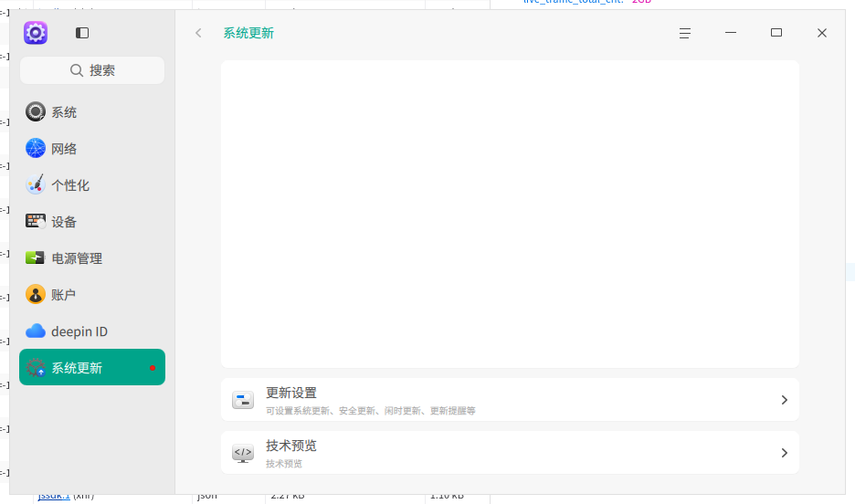The image size is (855, 504).
Task: Select the deepin ID sidebar label
Action: (79, 331)
